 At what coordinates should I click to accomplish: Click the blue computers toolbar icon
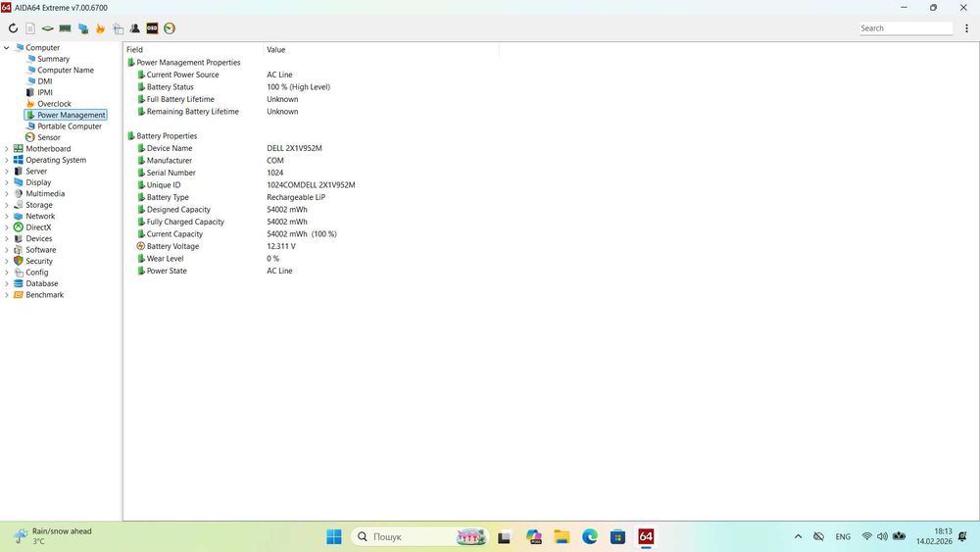[x=82, y=28]
